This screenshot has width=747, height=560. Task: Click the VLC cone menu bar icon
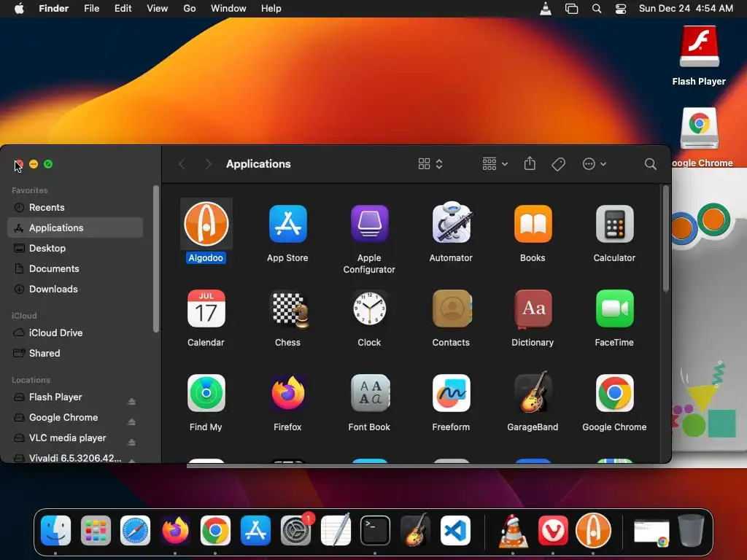[546, 9]
